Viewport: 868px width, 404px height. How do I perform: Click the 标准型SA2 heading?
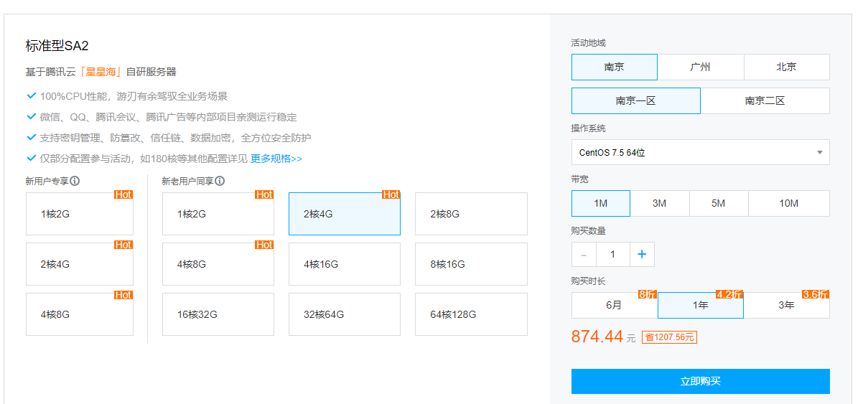57,46
